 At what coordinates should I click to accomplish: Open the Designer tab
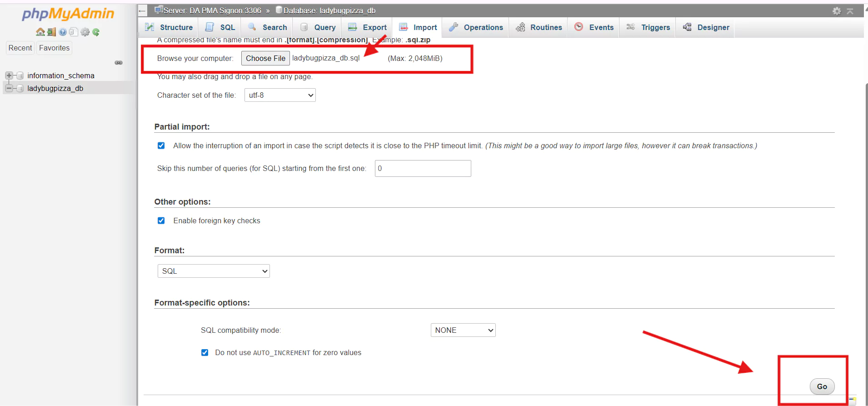[706, 27]
